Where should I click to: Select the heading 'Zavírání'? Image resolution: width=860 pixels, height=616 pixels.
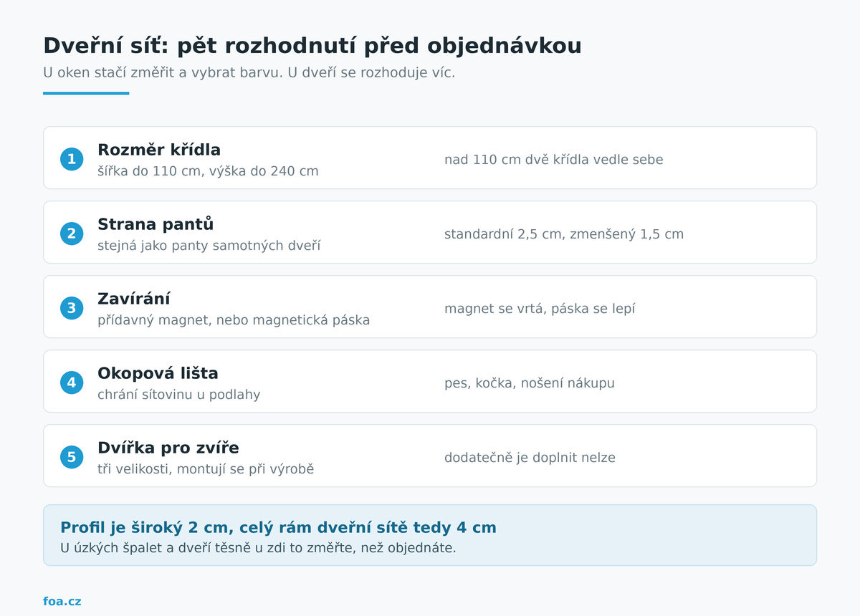pos(134,299)
